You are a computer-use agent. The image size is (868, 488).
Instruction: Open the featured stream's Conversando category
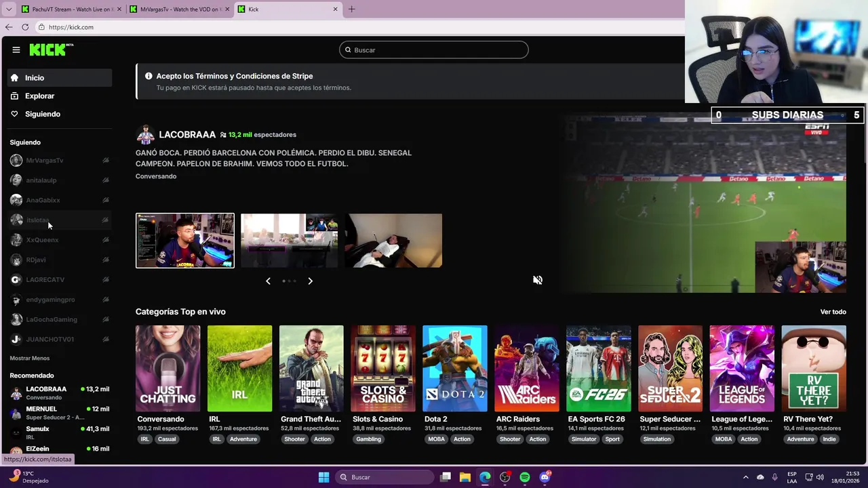click(156, 176)
